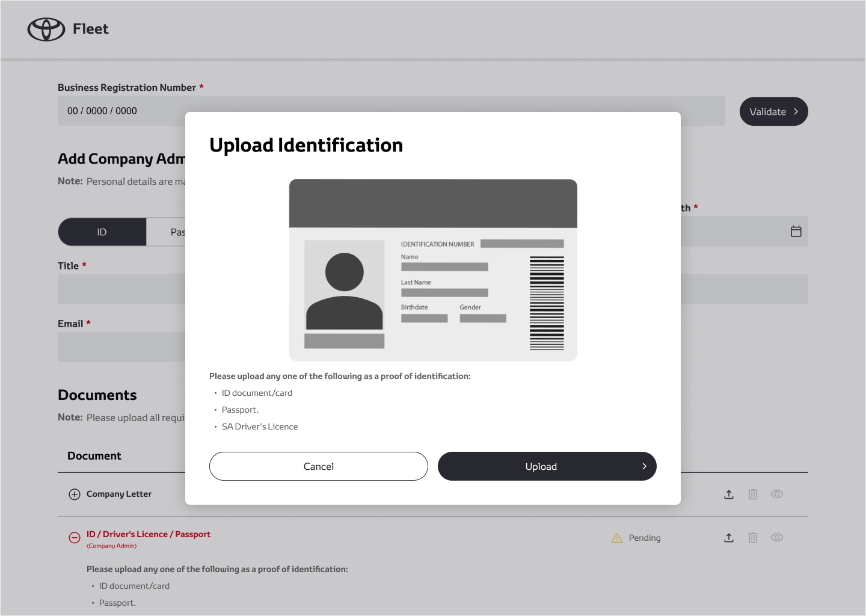Cancel the Upload Identification dialog
Screen dimensions: 866x616
tap(318, 466)
